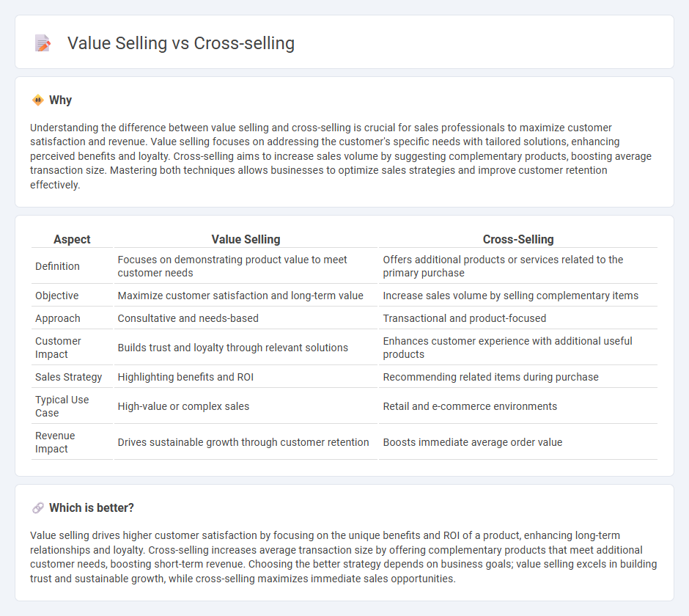The width and height of the screenshot is (689, 616).
Task: Click cell 'Retail and e-commerce environments'
Action: click(518, 406)
